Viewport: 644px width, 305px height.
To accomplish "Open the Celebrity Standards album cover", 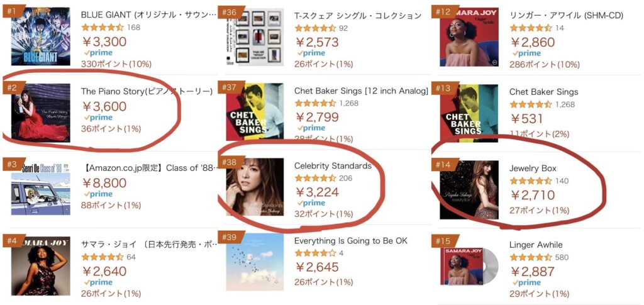I will 255,187.
